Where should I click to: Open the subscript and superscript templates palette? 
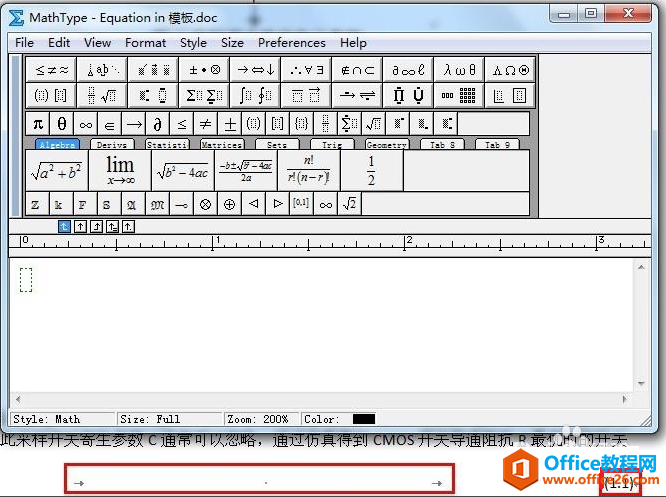(153, 95)
